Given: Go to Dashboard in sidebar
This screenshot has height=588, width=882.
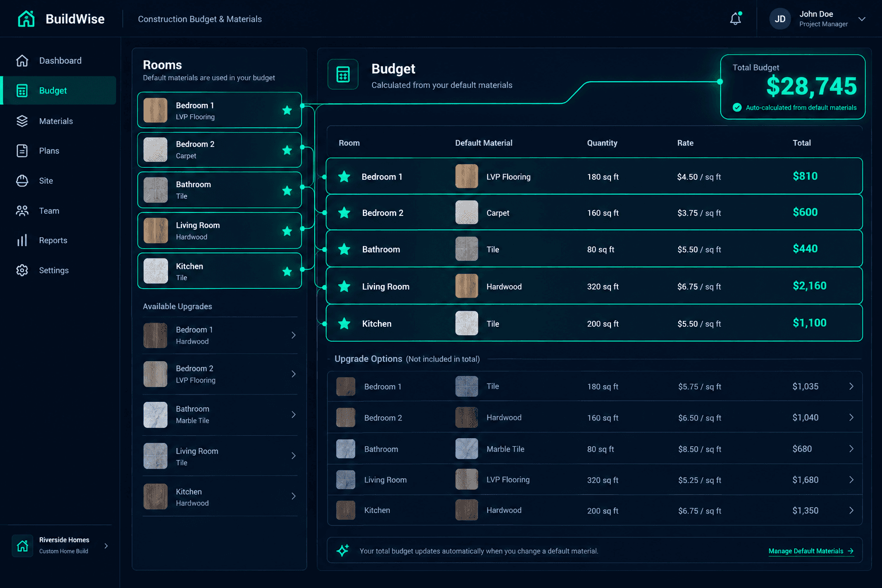Looking at the screenshot, I should tap(59, 60).
